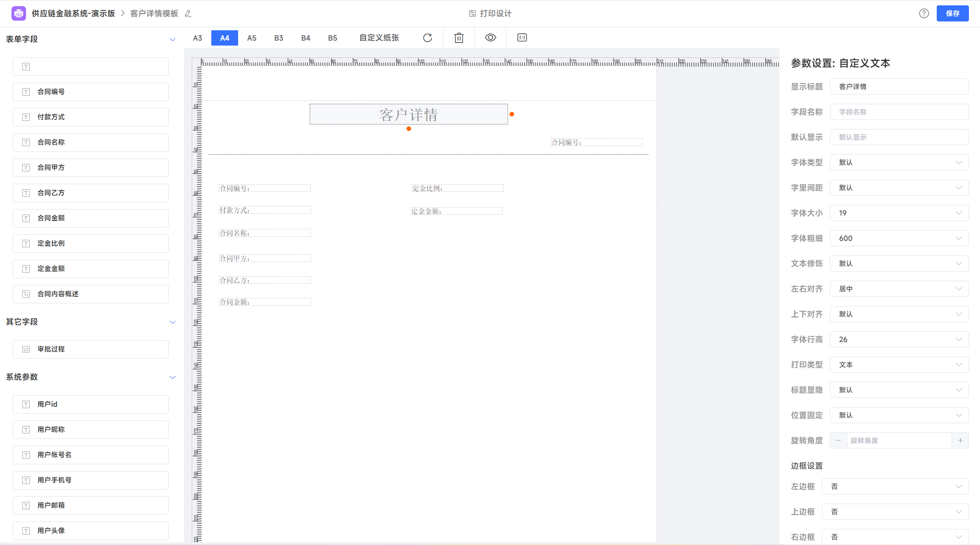The image size is (980, 545).
Task: Click 合同乙方 field in left list
Action: coord(91,193)
